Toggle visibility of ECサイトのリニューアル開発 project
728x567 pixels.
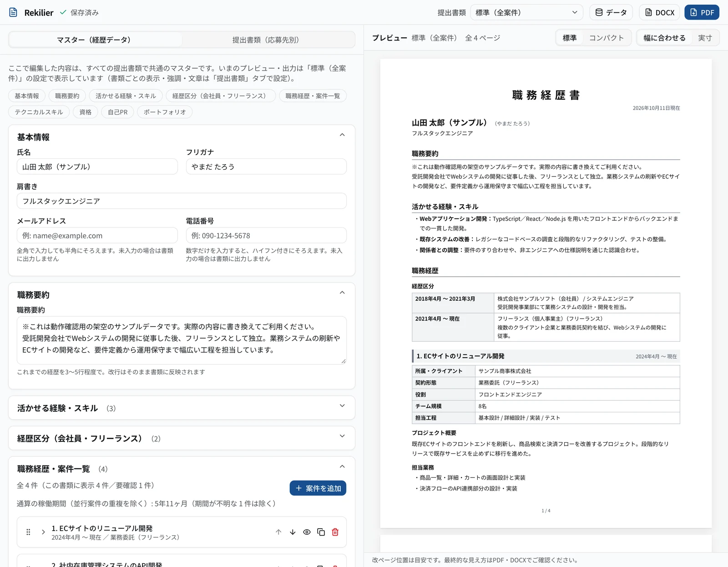(307, 532)
